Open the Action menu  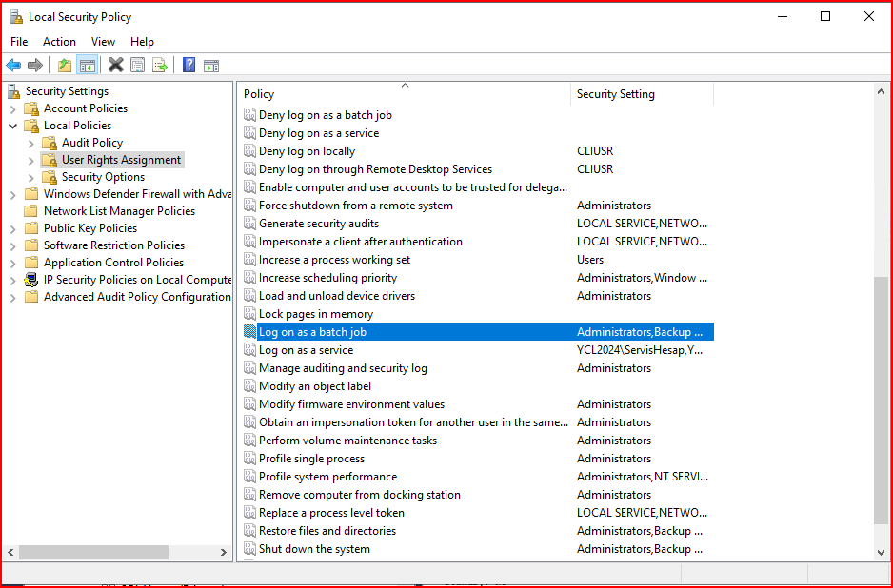59,42
